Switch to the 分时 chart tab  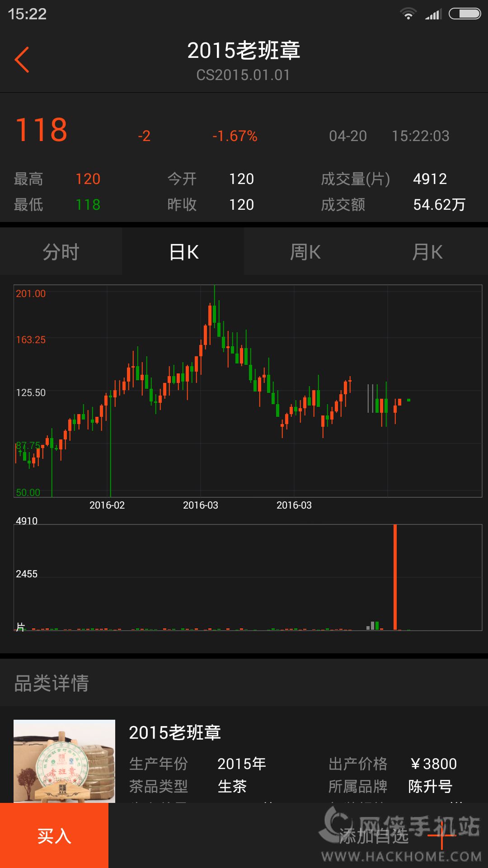pyautogui.click(x=61, y=252)
